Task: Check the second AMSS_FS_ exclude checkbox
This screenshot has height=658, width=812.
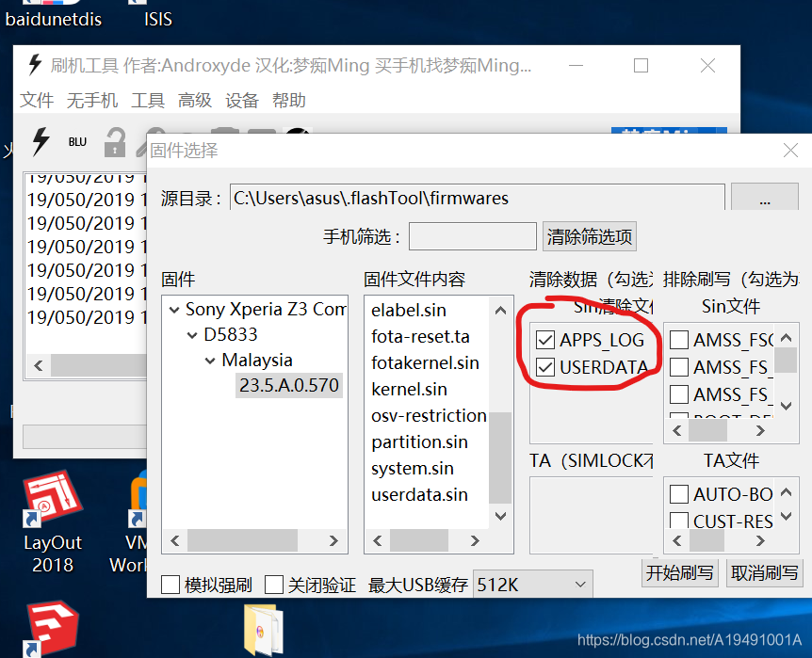Action: [679, 367]
